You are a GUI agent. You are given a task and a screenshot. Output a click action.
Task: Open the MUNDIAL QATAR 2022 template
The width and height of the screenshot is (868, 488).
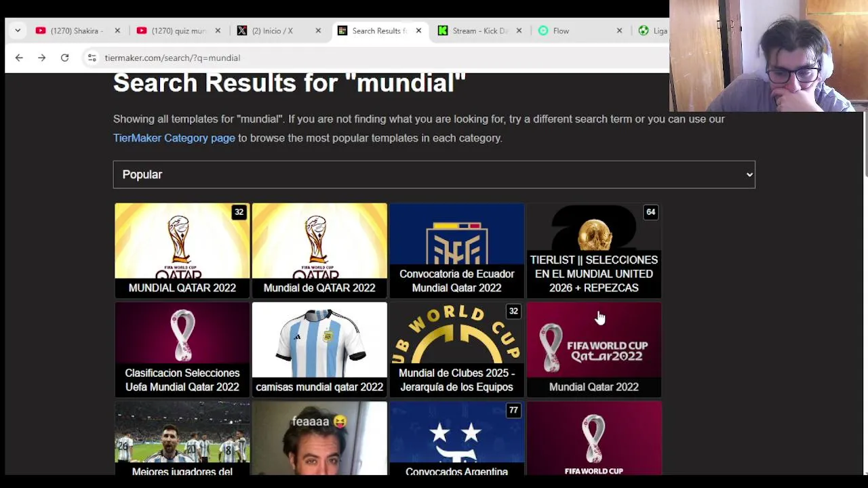point(182,250)
